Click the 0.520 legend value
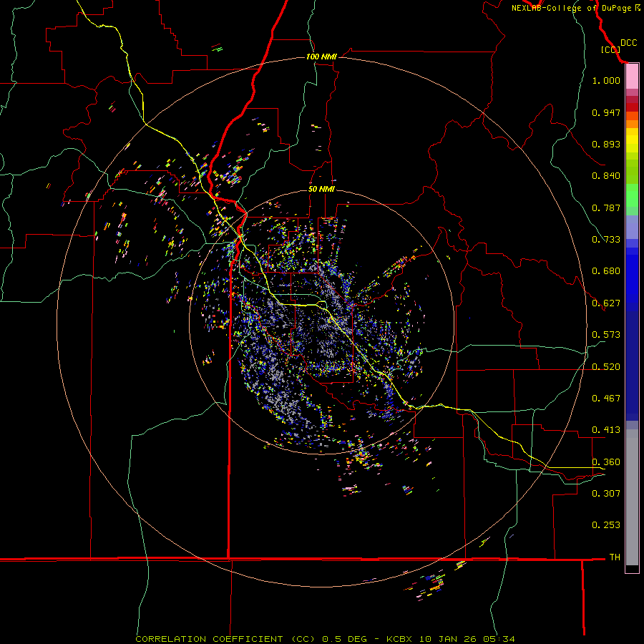The width and height of the screenshot is (644, 644). click(606, 367)
